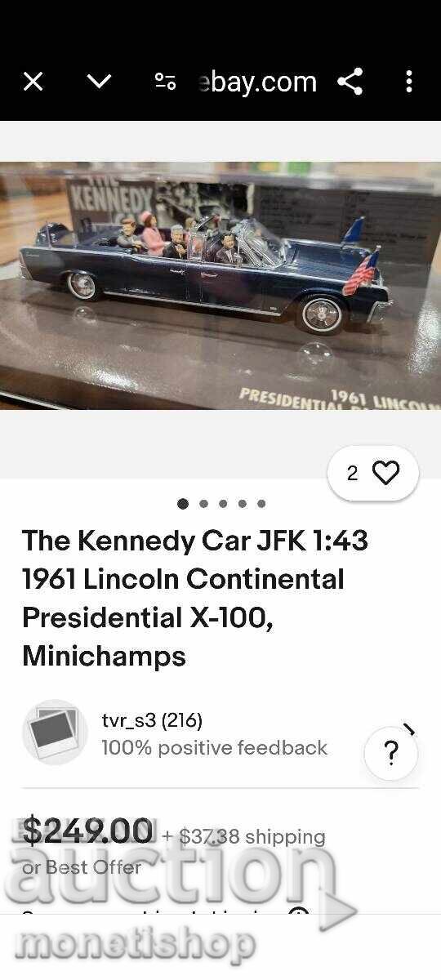Jump to the second carousel dot
441x980 pixels.
tap(203, 504)
